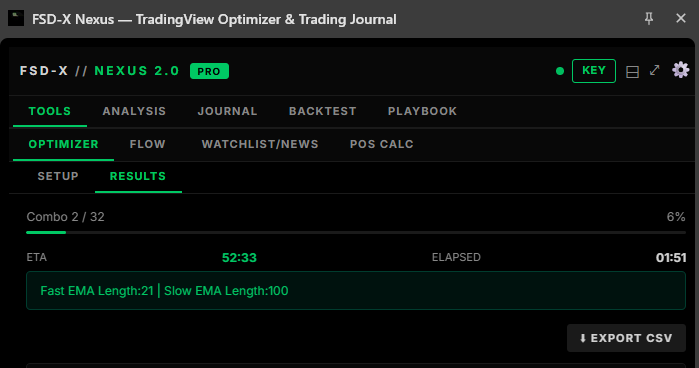Viewport: 699px width, 368px height.
Task: Click the Slow EMA Length:100 parameter text
Action: 226,291
